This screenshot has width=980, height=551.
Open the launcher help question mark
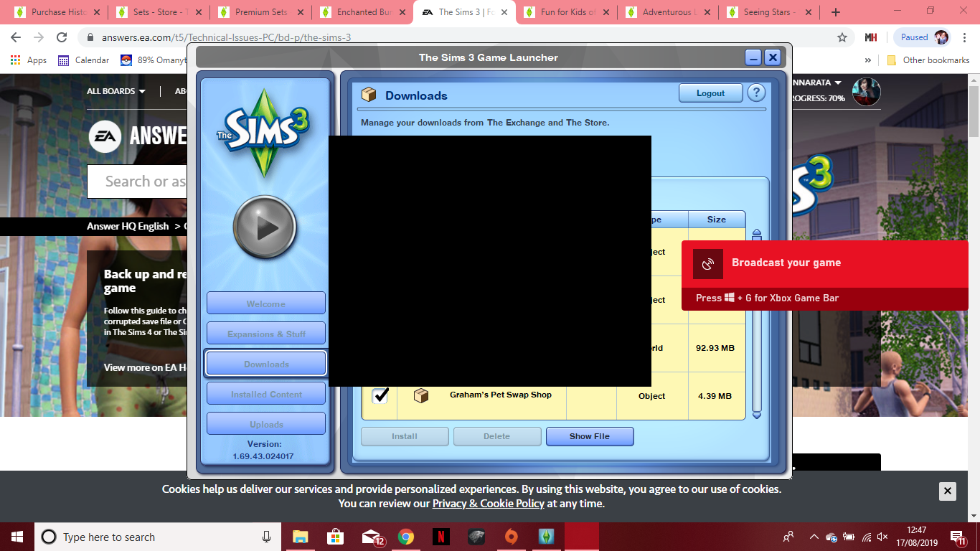coord(756,93)
